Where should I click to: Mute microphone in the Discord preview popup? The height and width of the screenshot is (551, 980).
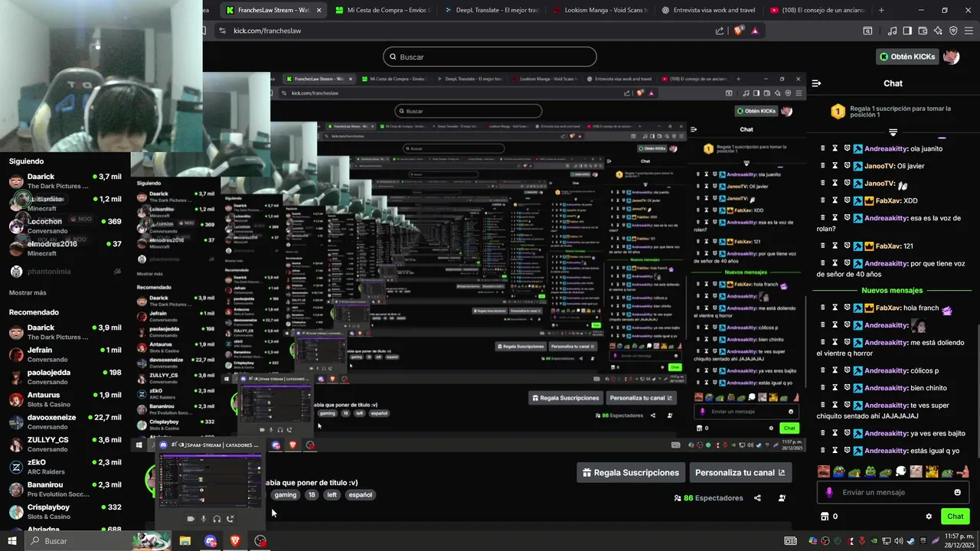click(x=204, y=519)
